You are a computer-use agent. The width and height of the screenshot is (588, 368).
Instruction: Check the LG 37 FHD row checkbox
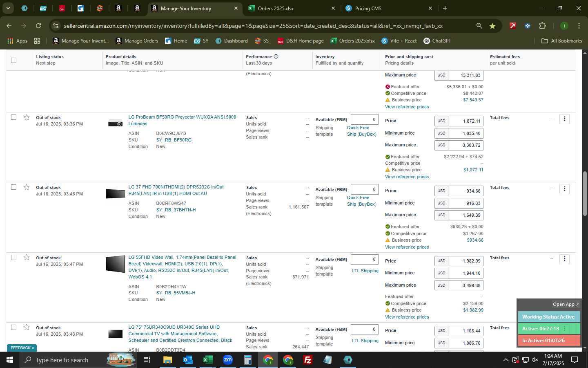13,187
